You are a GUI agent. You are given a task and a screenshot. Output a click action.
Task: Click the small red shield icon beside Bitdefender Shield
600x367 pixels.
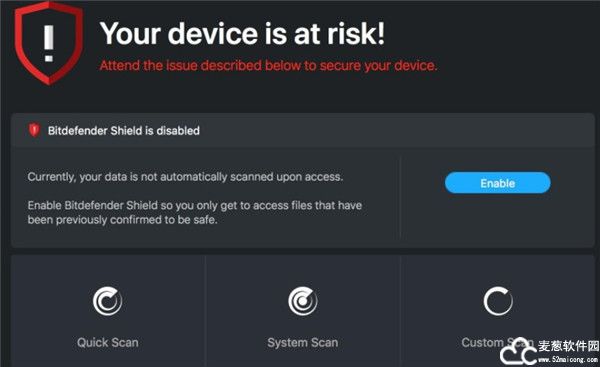34,130
